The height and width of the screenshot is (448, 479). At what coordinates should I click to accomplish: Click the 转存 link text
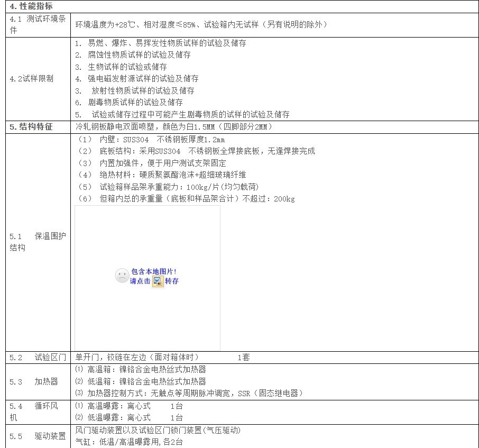[x=172, y=281]
